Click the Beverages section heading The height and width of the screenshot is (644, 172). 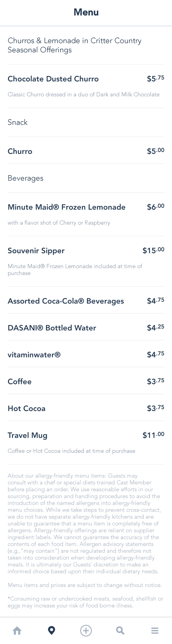click(26, 178)
